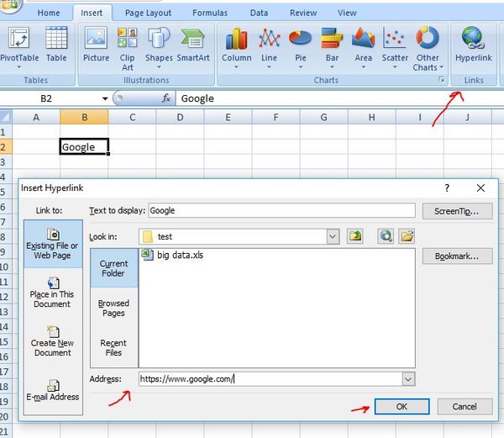
Task: Choose a Scatter chart type
Action: click(395, 48)
